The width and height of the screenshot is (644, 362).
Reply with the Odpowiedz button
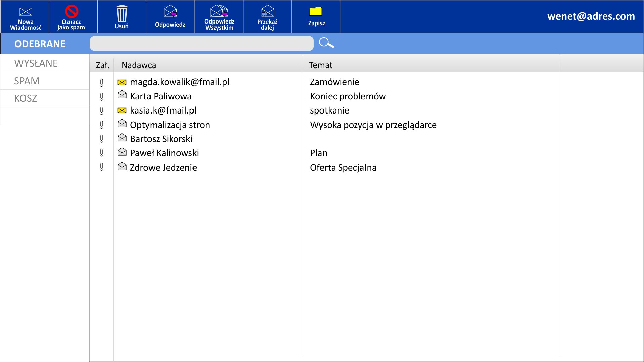[170, 17]
